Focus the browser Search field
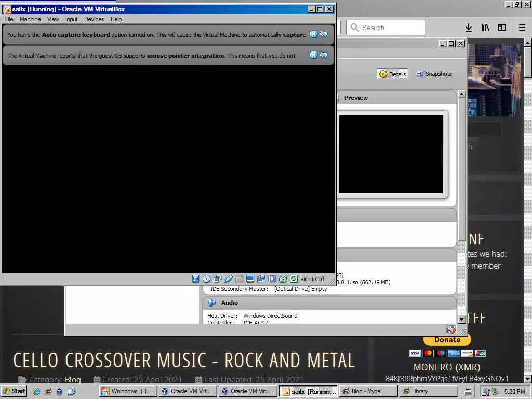This screenshot has width=532, height=399. pyautogui.click(x=386, y=28)
